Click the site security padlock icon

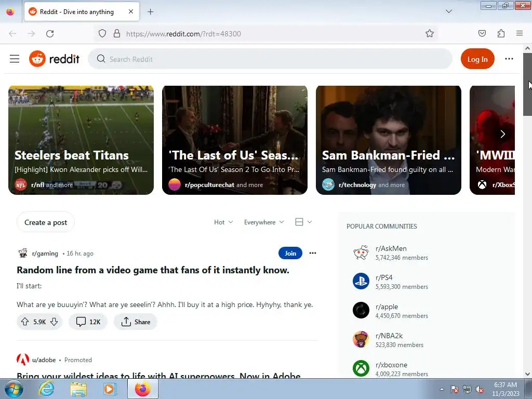click(x=117, y=33)
